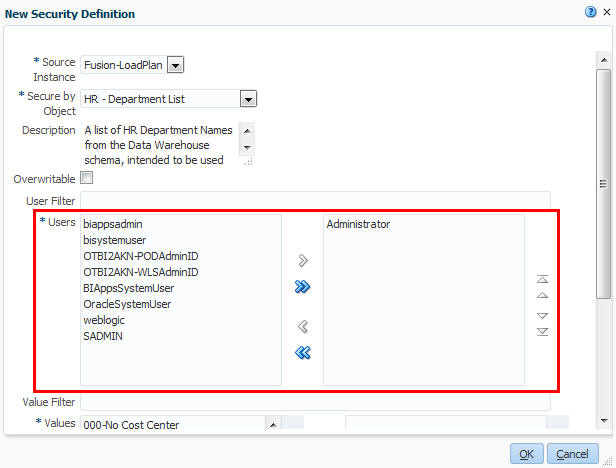The image size is (616, 468).
Task: Select BIAppsSystemUser in Users list
Action: [x=128, y=288]
